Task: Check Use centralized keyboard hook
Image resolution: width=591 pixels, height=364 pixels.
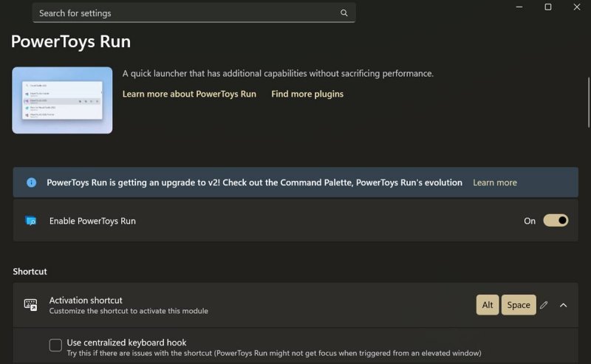Action: coord(55,346)
